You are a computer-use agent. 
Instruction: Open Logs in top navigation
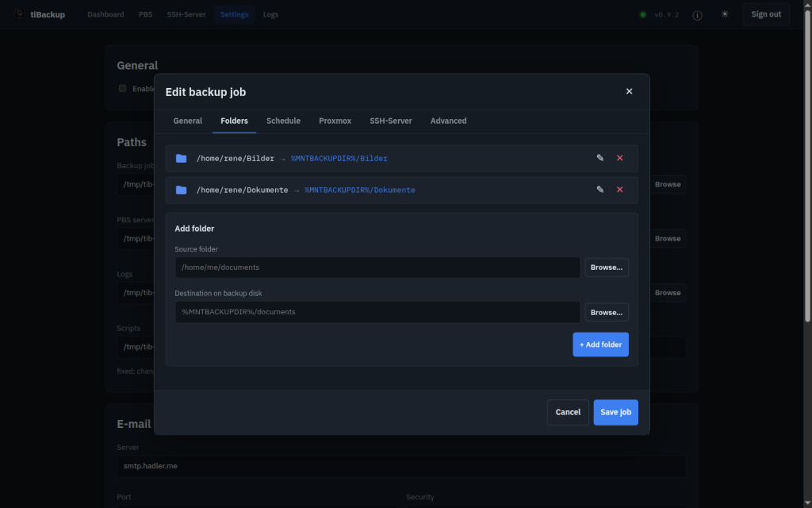coord(271,14)
